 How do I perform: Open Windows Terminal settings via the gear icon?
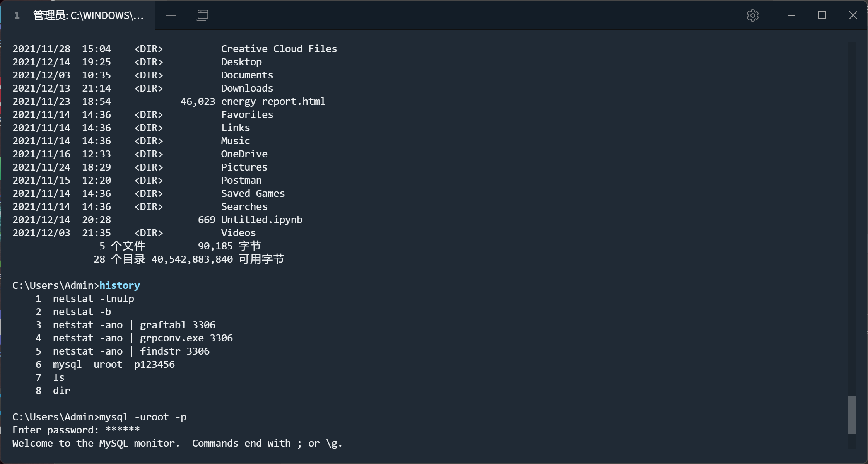752,15
